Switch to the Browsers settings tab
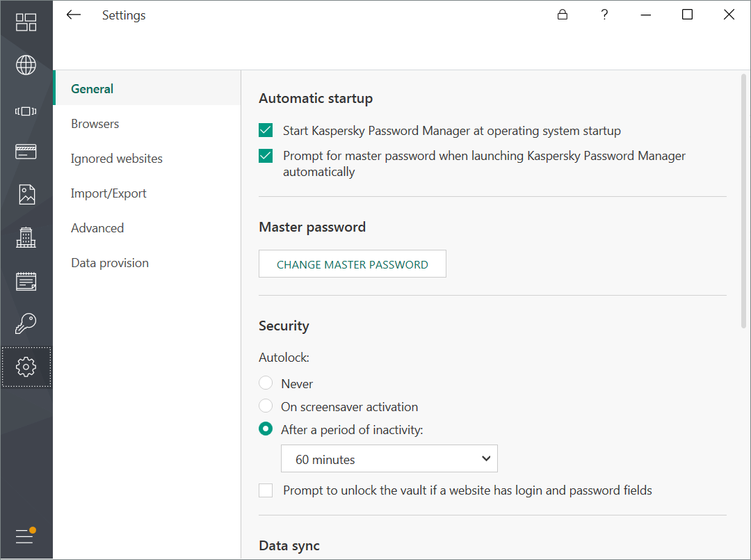 point(95,124)
